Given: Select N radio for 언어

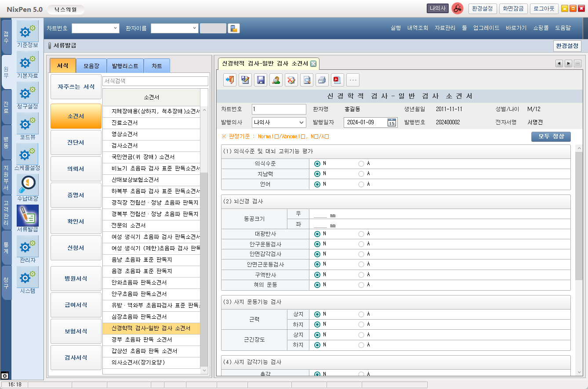Looking at the screenshot, I should [x=317, y=184].
